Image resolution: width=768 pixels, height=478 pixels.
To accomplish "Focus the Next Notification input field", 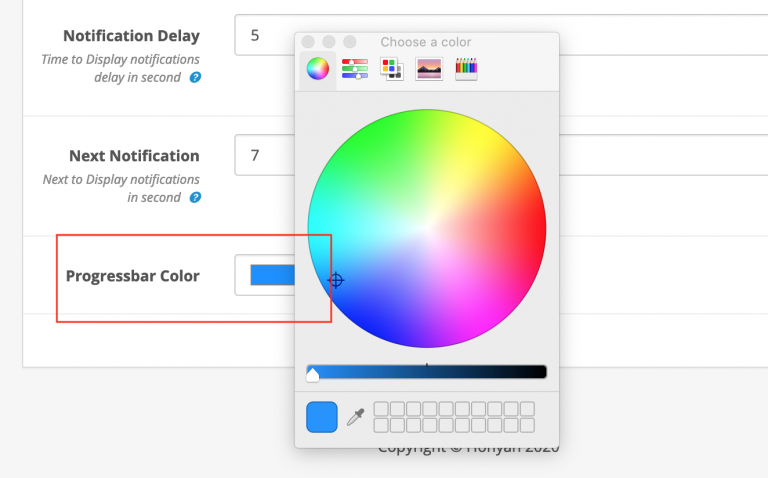I will pyautogui.click(x=265, y=156).
